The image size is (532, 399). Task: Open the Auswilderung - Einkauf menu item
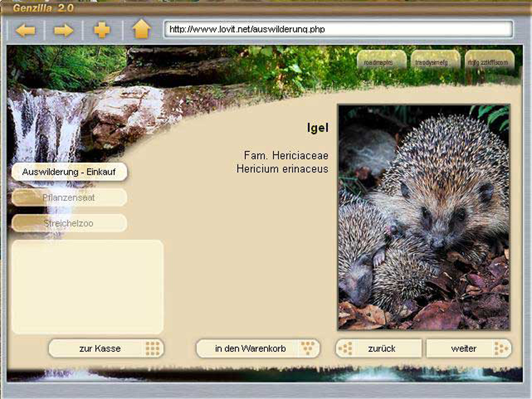(69, 172)
